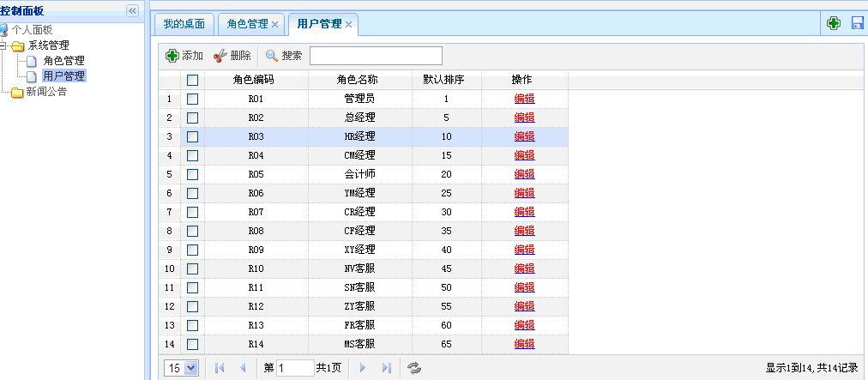Check the box for MS客服 row
This screenshot has height=380, width=868.
pos(192,344)
